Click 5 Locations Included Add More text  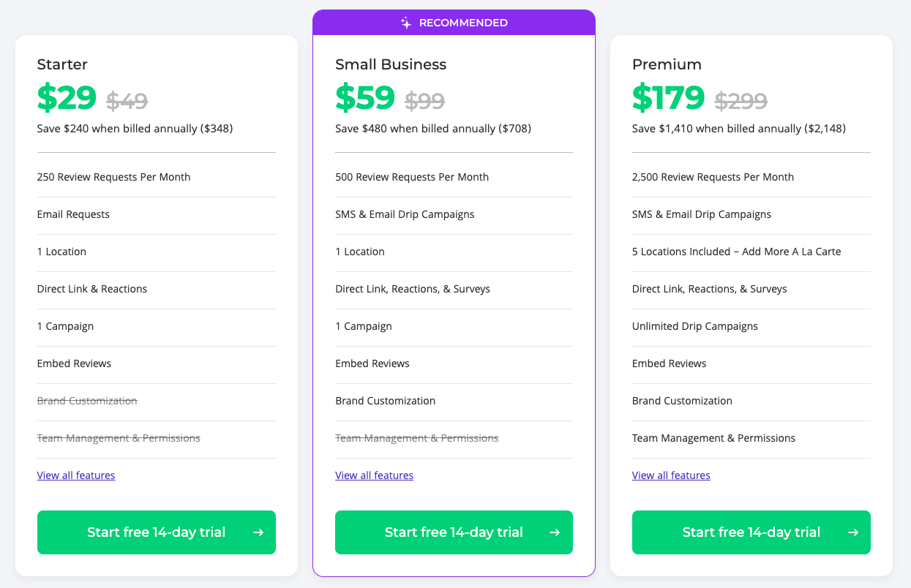(x=736, y=252)
